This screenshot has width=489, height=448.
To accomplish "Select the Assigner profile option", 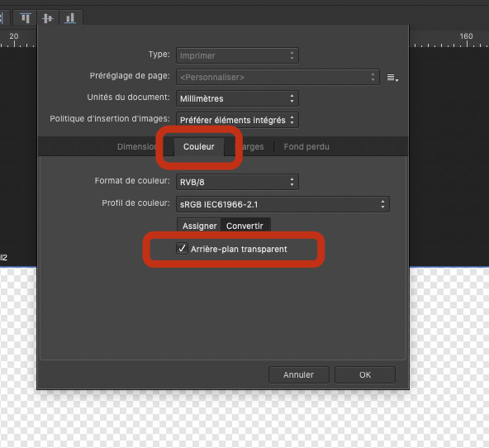I will 199,226.
